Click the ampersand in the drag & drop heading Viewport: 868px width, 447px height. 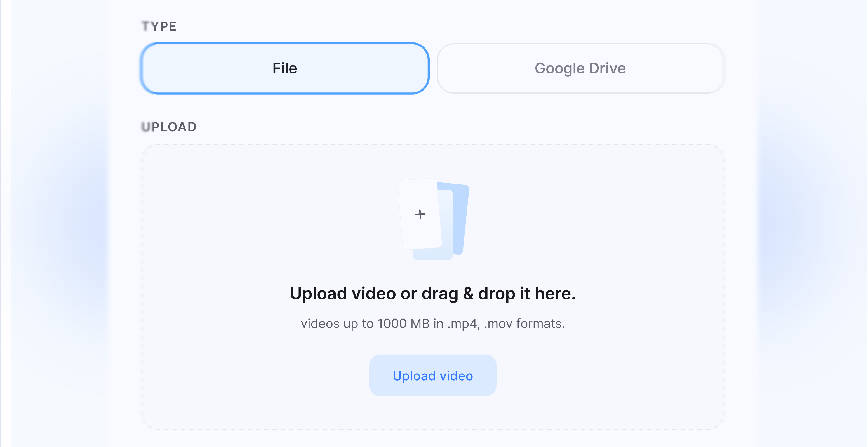pyautogui.click(x=468, y=293)
